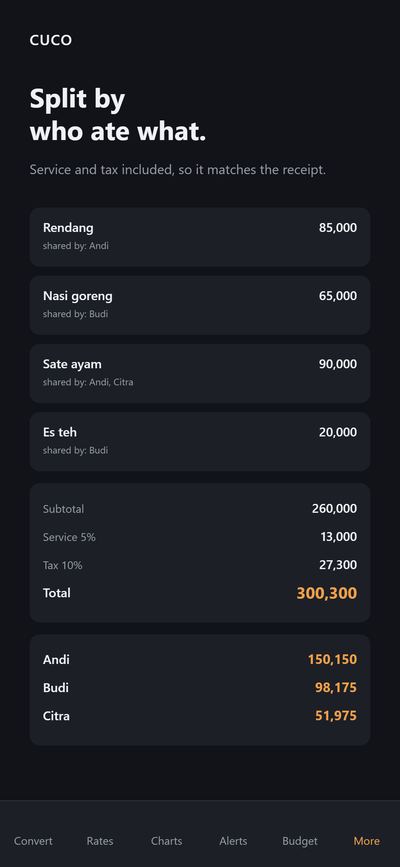Click the Subtotal row
The width and height of the screenshot is (400, 867).
(200, 509)
